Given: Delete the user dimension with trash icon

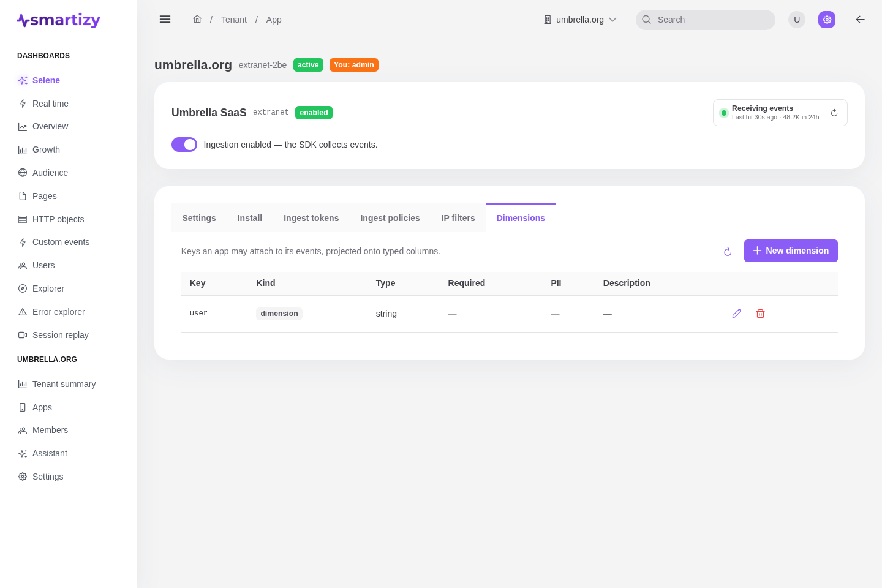Looking at the screenshot, I should (x=760, y=314).
